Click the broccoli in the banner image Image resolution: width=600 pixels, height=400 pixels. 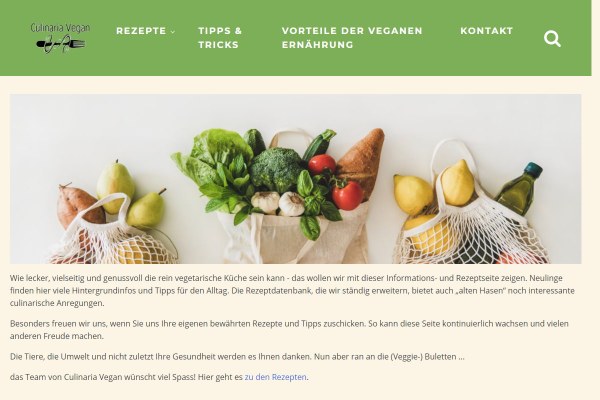tap(276, 169)
